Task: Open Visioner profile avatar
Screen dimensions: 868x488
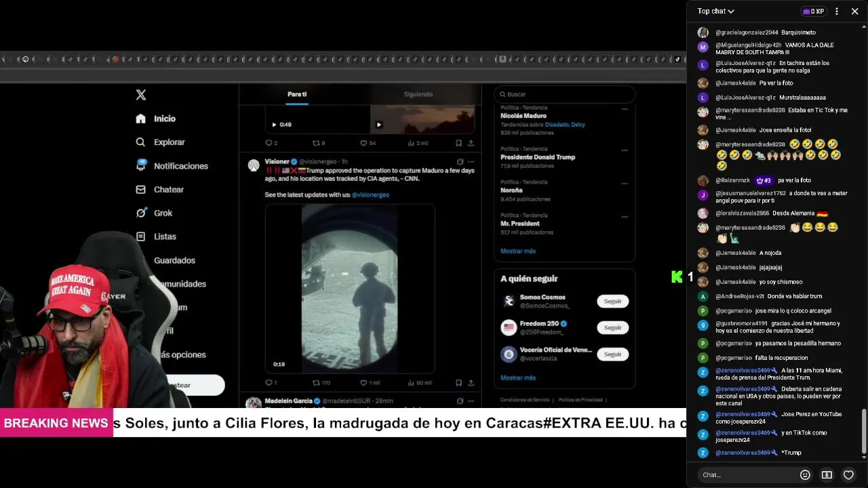Action: (x=254, y=165)
